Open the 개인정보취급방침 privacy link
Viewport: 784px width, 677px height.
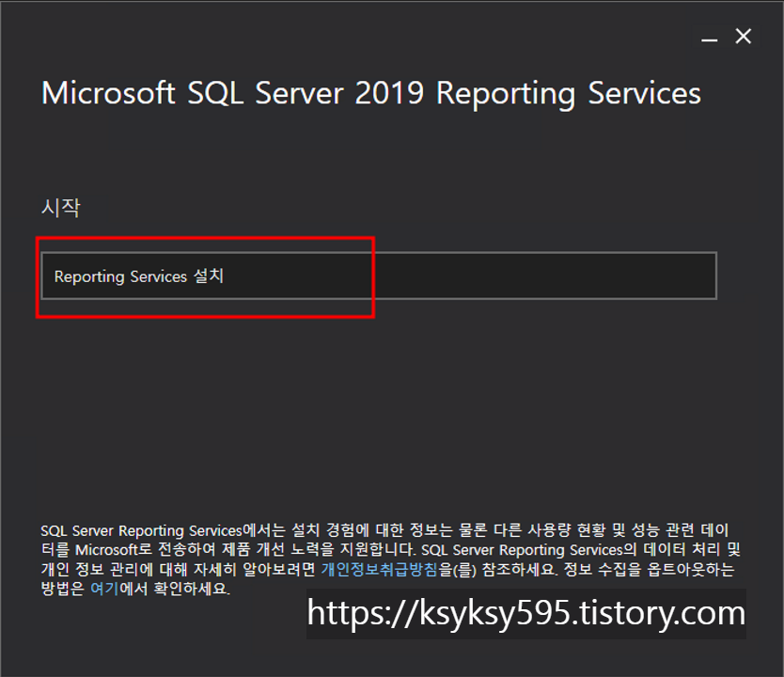tap(379, 569)
